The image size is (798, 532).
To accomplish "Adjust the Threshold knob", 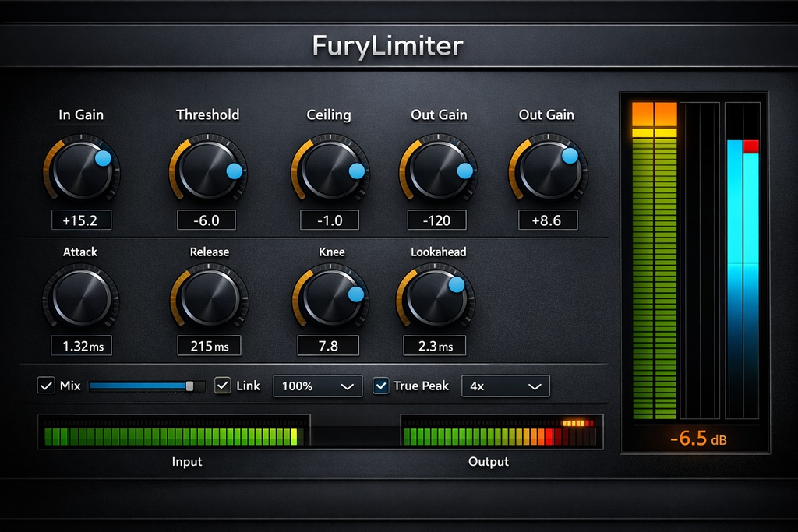I will [207, 170].
